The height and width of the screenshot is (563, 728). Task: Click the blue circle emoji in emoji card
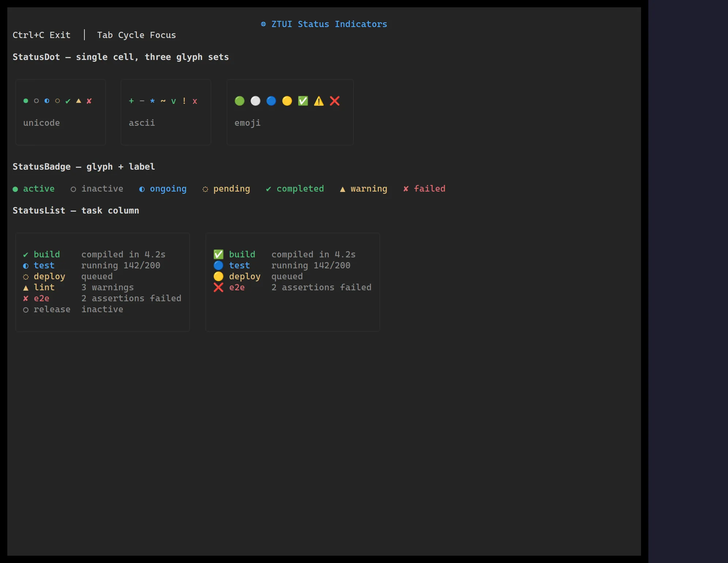pos(271,101)
